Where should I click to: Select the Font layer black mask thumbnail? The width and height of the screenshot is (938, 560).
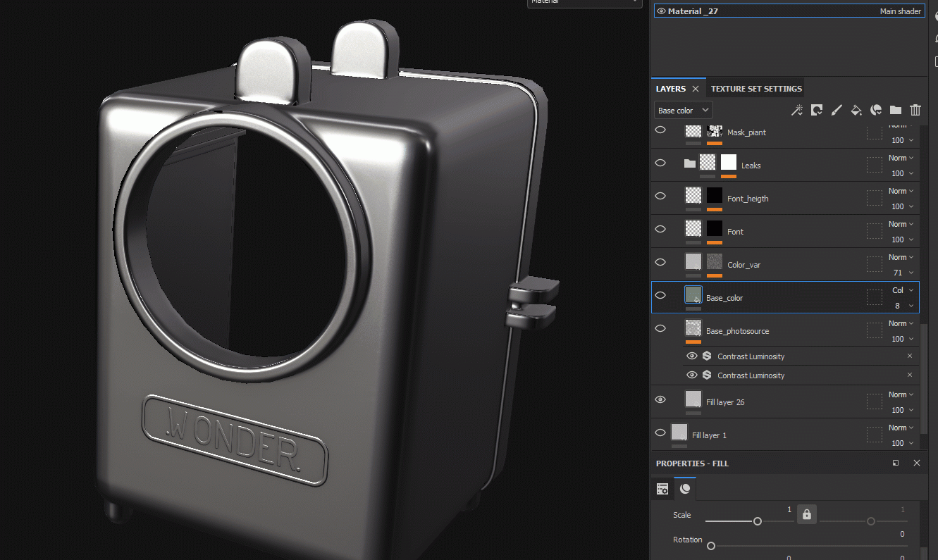coord(715,229)
